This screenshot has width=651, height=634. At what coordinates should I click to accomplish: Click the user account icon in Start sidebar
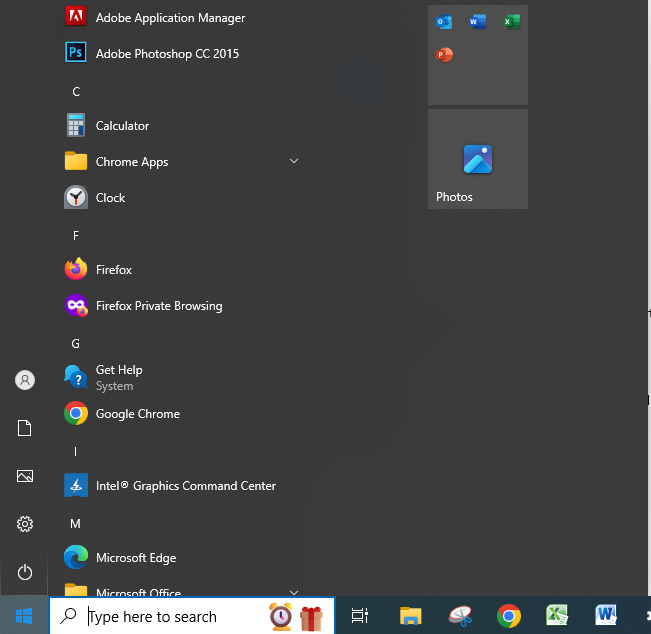click(25, 380)
